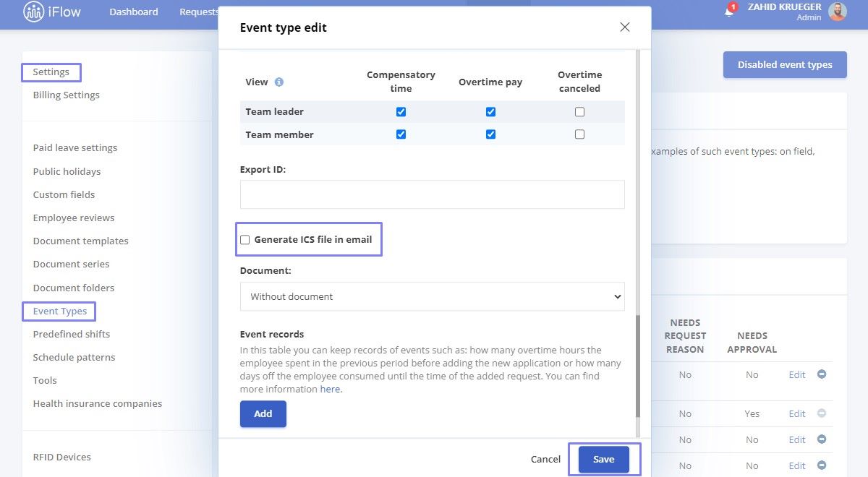Screen dimensions: 868x477
Task: Select Event Types in the sidebar
Action: point(60,311)
